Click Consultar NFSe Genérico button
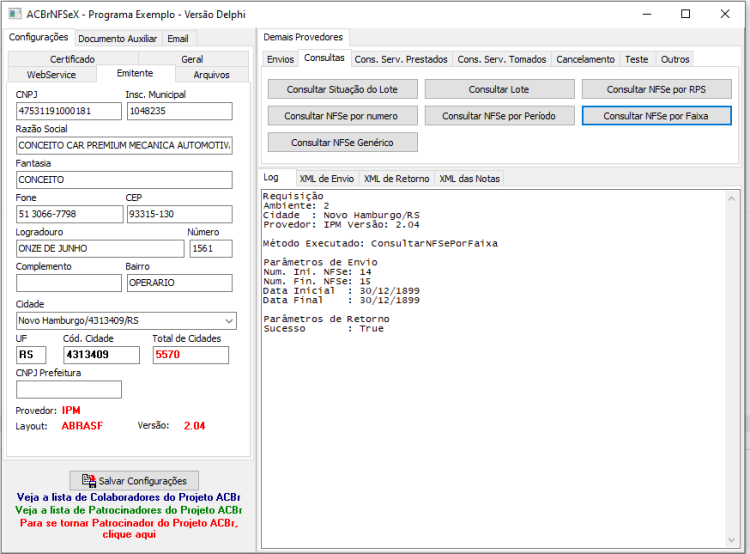 [x=342, y=143]
